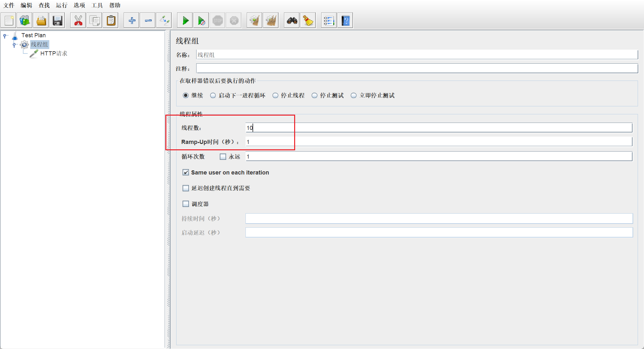This screenshot has height=349, width=644.
Task: Expand all with plus icon
Action: tap(132, 21)
